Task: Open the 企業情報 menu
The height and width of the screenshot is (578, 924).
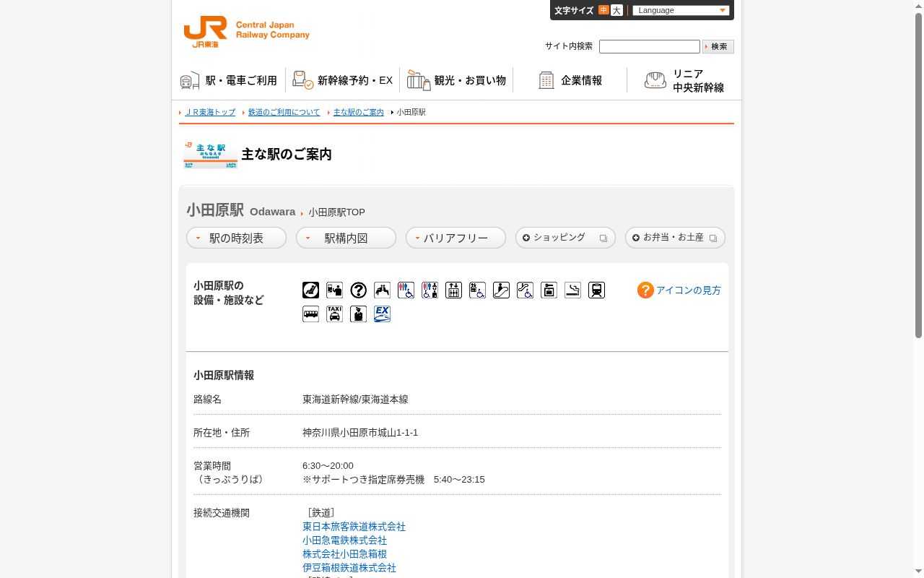Action: point(570,80)
